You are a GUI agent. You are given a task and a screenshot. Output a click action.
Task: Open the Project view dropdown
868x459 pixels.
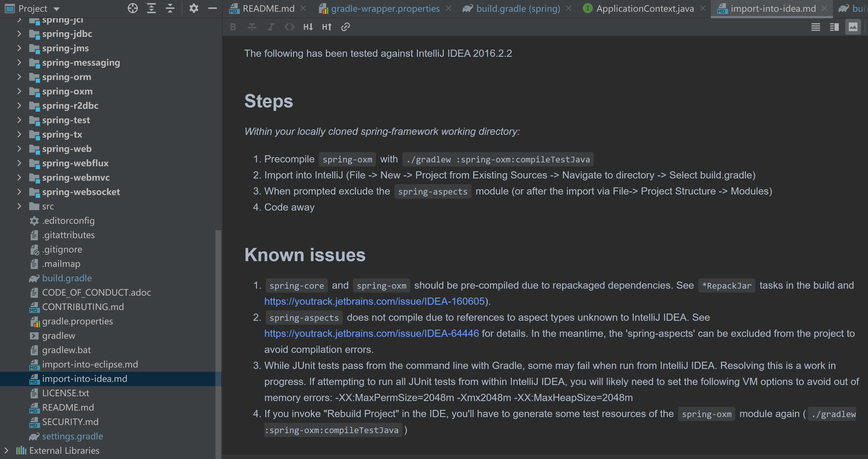(57, 9)
